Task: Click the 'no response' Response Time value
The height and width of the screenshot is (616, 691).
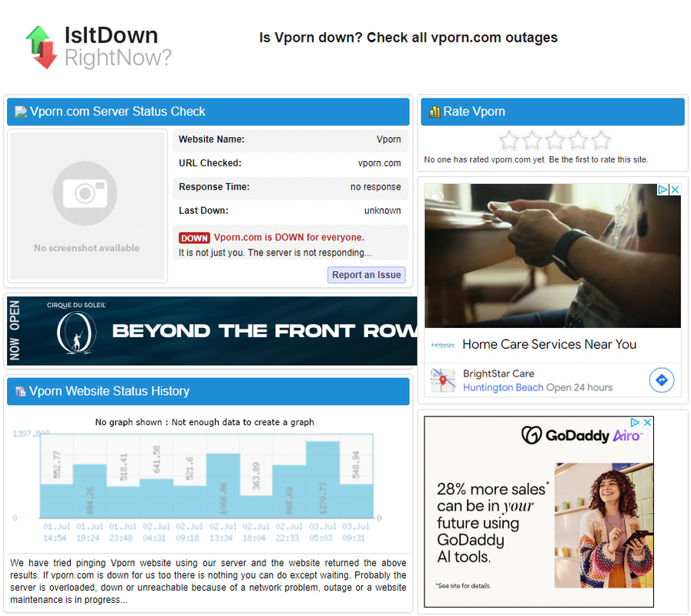Action: coord(375,187)
